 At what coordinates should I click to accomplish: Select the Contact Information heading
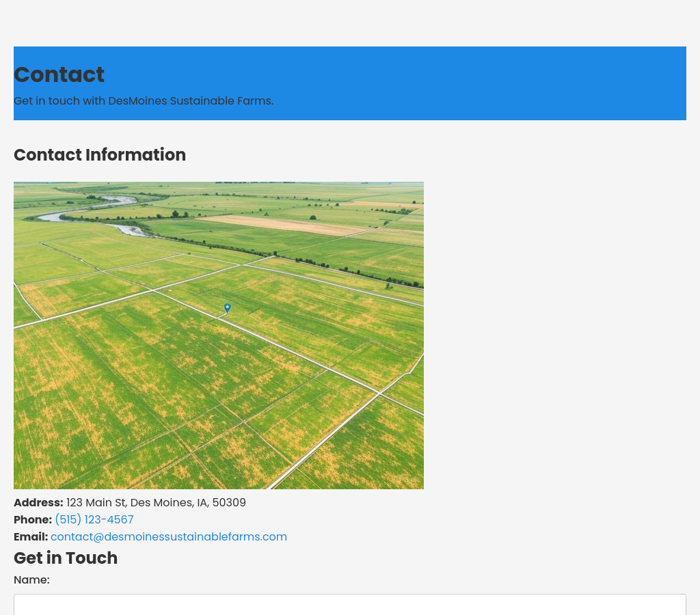click(x=100, y=155)
